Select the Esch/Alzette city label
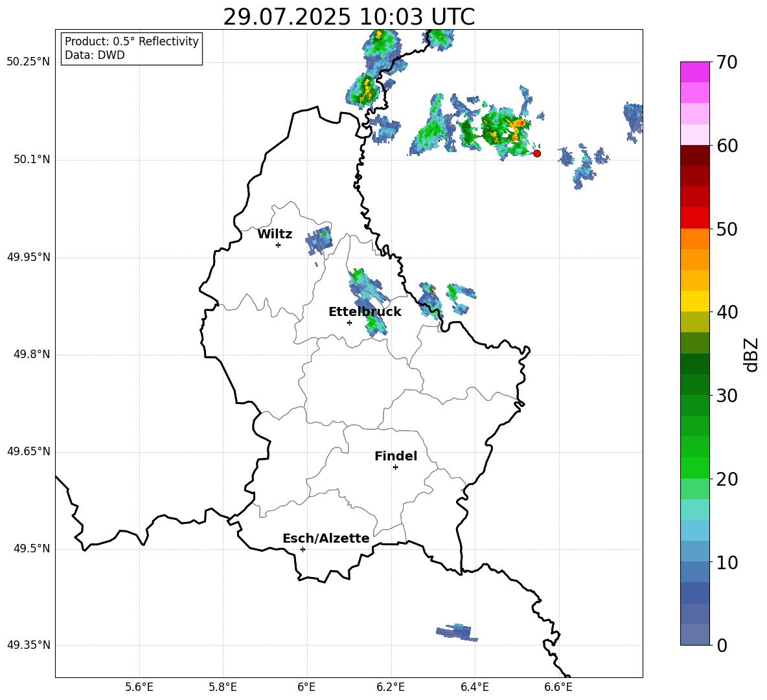This screenshot has height=700, width=767. click(x=326, y=538)
